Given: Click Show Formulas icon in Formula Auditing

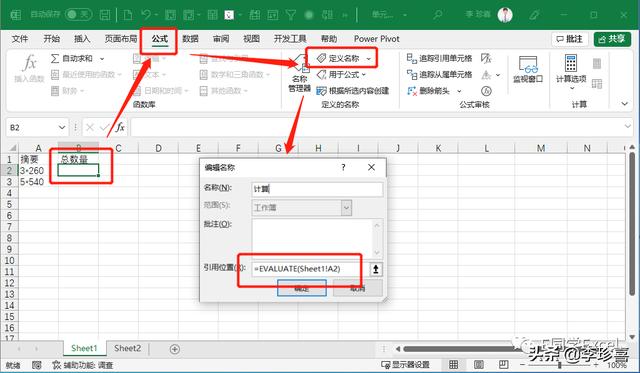Looking at the screenshot, I should (486, 59).
